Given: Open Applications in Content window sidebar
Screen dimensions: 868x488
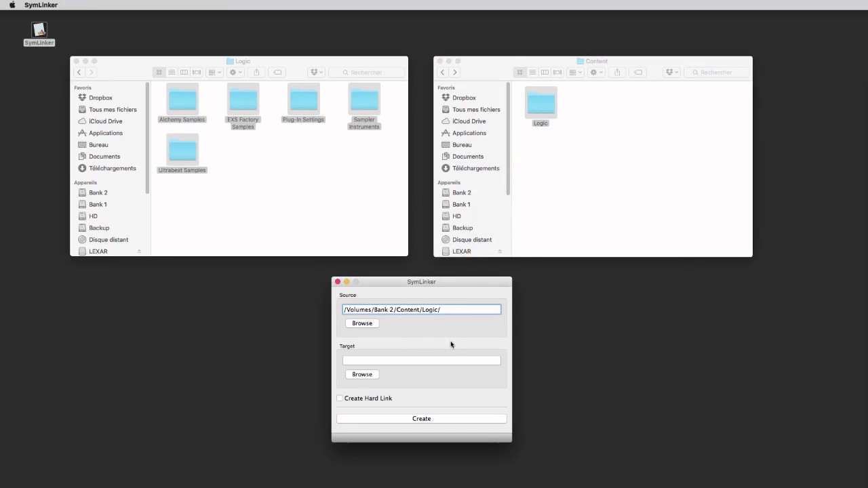Looking at the screenshot, I should coord(469,133).
